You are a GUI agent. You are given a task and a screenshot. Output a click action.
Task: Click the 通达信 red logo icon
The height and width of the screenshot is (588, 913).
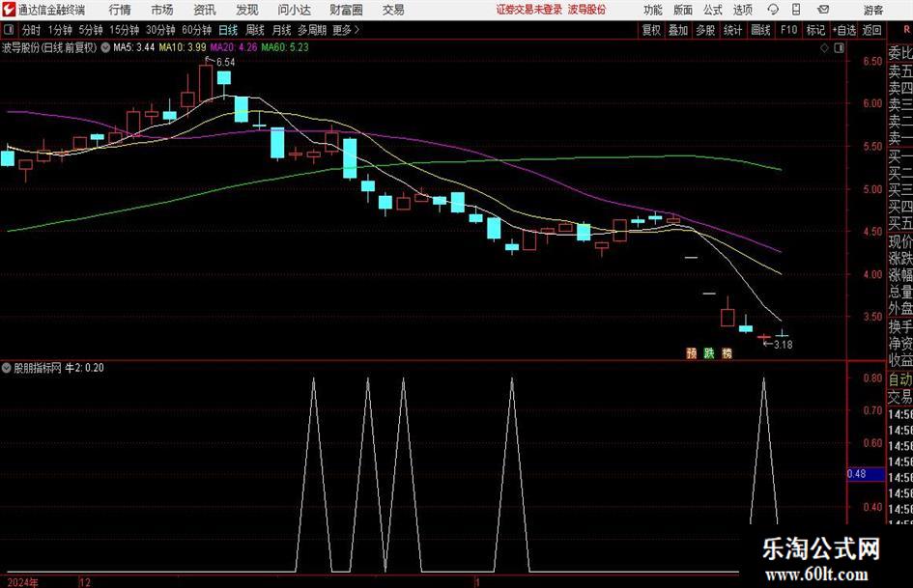click(8, 10)
